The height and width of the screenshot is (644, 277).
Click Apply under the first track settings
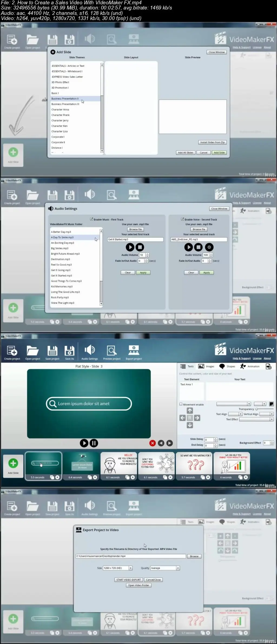coord(143,273)
